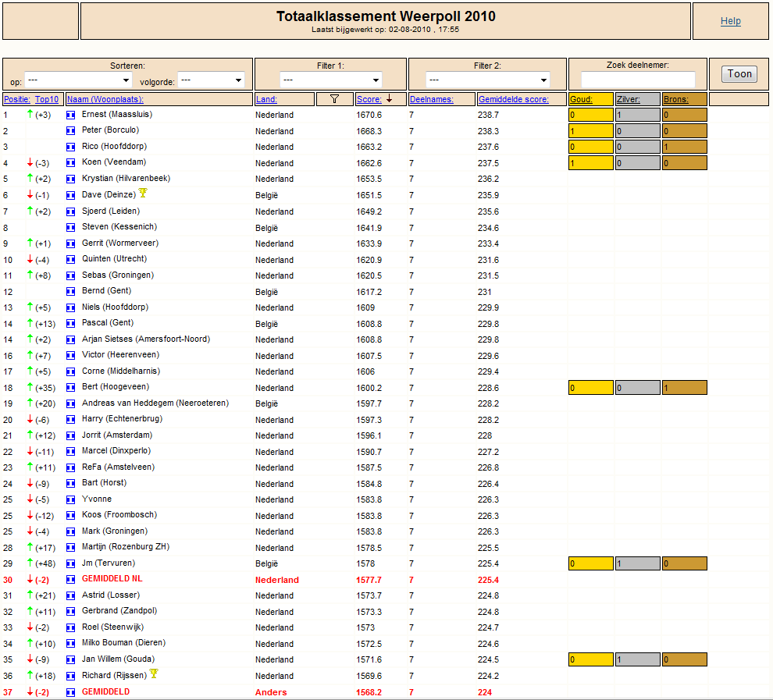Open the blue detail icon for Jm (Tervuren)
The image size is (773, 700).
pyautogui.click(x=70, y=563)
